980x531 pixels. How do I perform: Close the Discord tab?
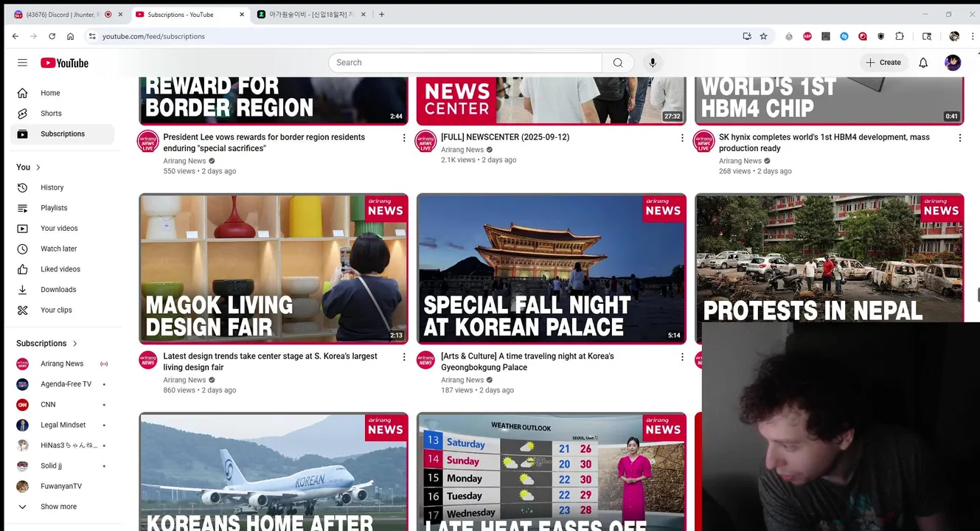point(120,15)
